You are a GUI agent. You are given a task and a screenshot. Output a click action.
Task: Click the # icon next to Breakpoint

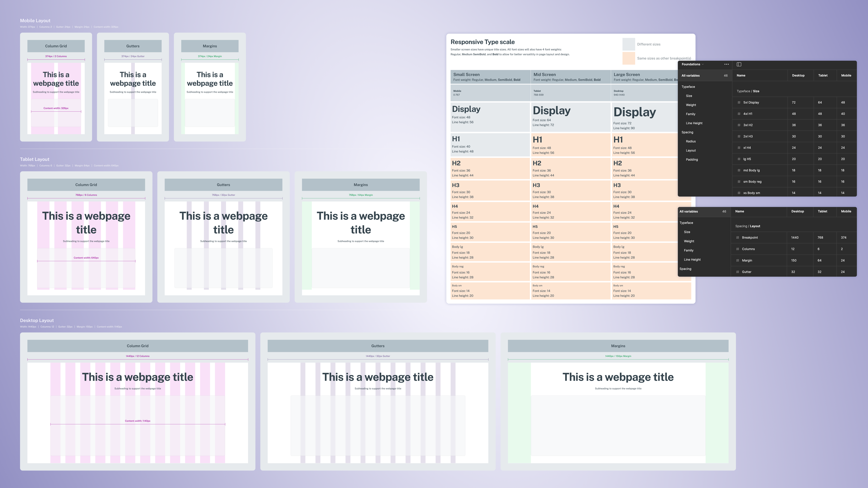738,237
